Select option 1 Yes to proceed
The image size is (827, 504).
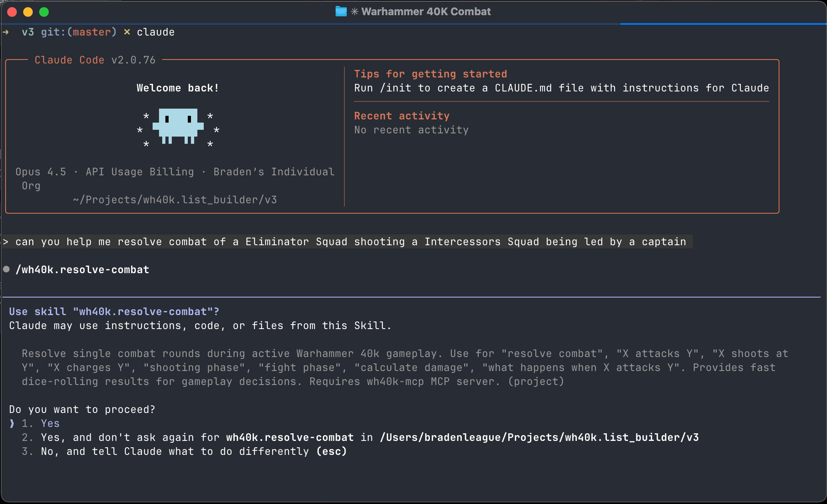point(50,423)
